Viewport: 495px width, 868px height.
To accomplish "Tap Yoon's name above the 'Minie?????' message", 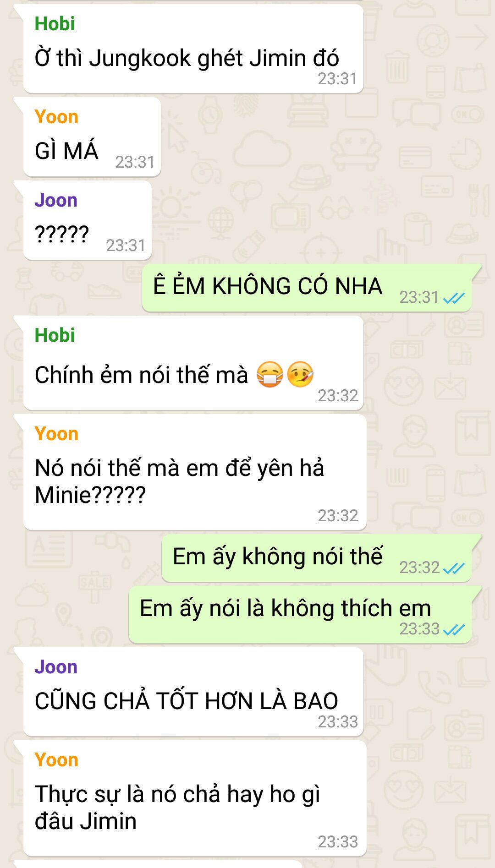I will 56,434.
